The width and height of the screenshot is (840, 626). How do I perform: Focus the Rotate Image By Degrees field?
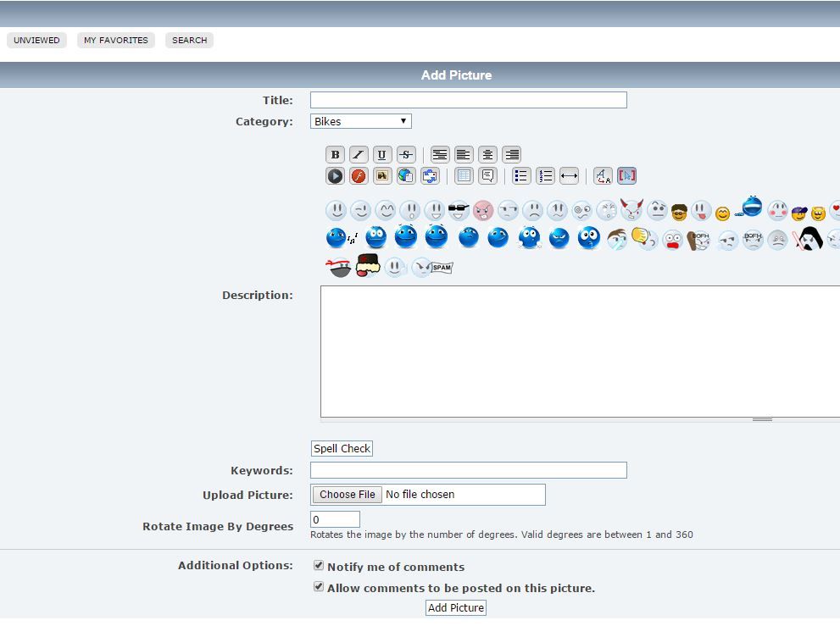point(335,519)
